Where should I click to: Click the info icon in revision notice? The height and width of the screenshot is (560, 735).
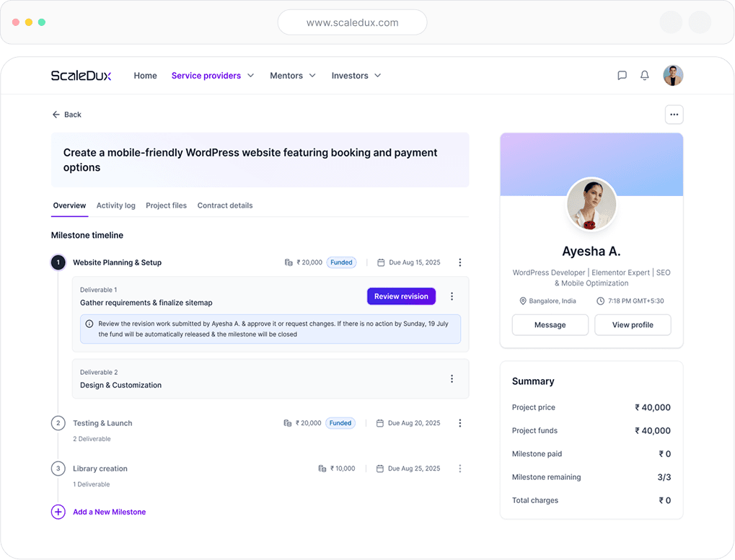coord(89,324)
